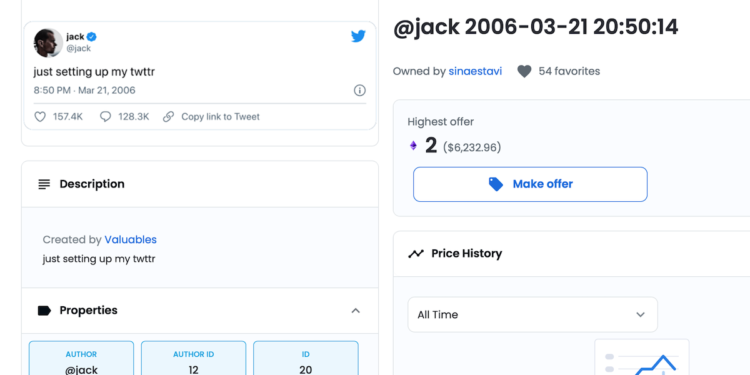Select the AUTHOR ID 12 property card
The width and height of the screenshot is (750, 375).
tap(193, 358)
